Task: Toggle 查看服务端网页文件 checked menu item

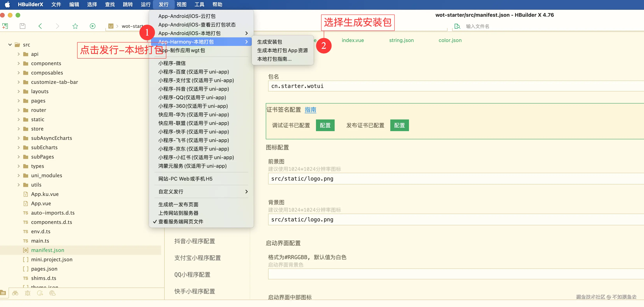Action: pos(181,222)
